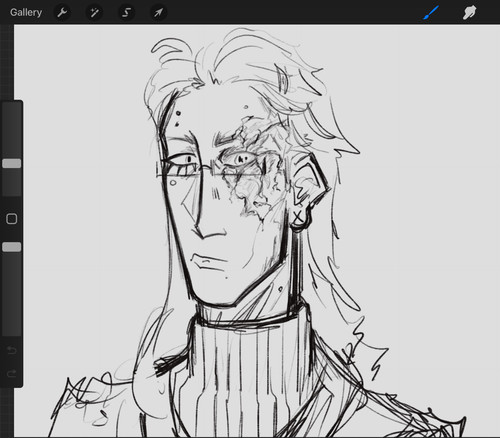This screenshot has height=438, width=500.
Task: Select the Selection S-shaped tool
Action: (126, 13)
